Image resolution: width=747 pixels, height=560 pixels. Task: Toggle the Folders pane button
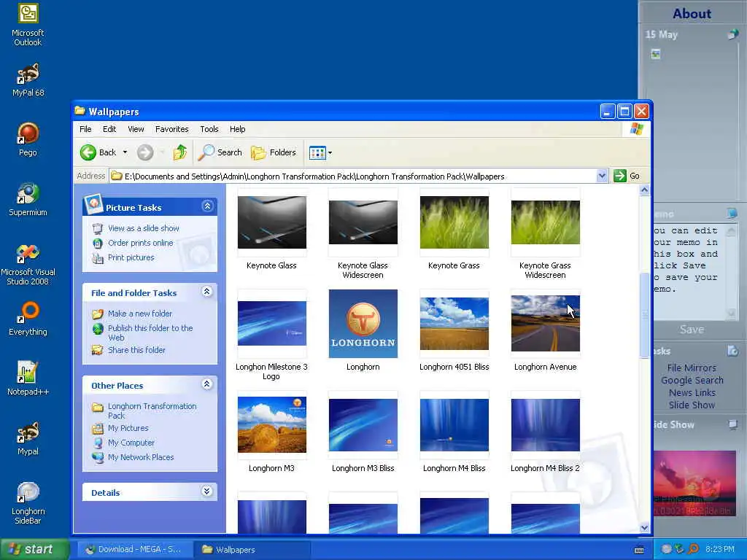(274, 152)
